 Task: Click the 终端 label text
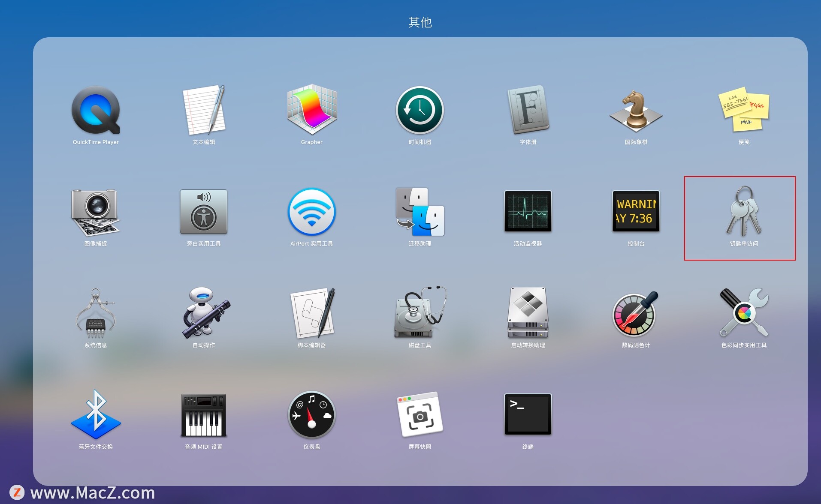pyautogui.click(x=528, y=447)
